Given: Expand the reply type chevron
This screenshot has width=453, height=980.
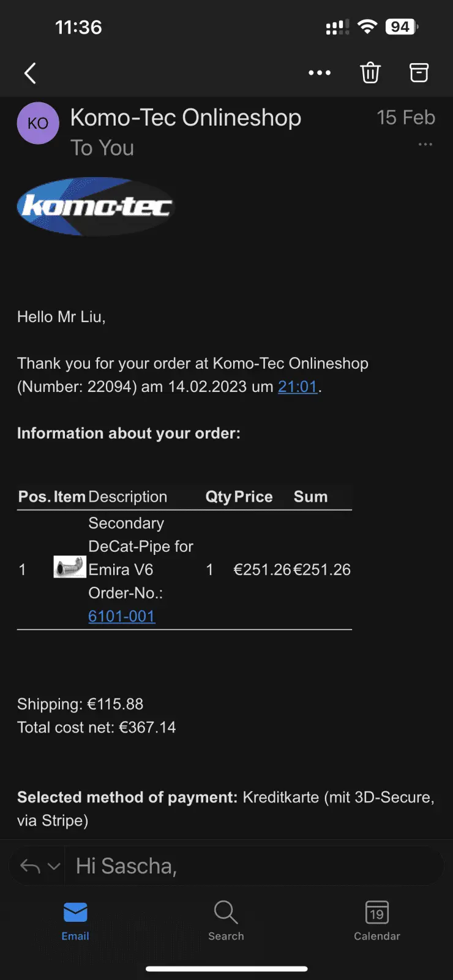Looking at the screenshot, I should coord(54,866).
